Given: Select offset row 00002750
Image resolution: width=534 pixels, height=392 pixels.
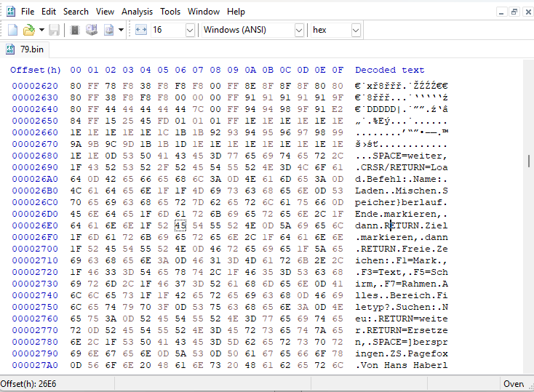Looking at the screenshot, I should [35, 307].
